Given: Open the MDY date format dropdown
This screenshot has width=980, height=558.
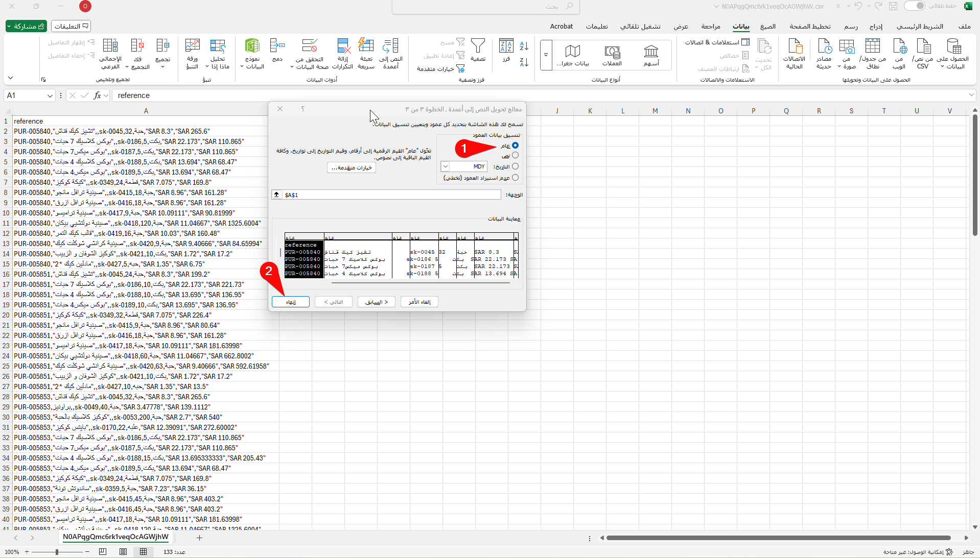Looking at the screenshot, I should [x=446, y=166].
